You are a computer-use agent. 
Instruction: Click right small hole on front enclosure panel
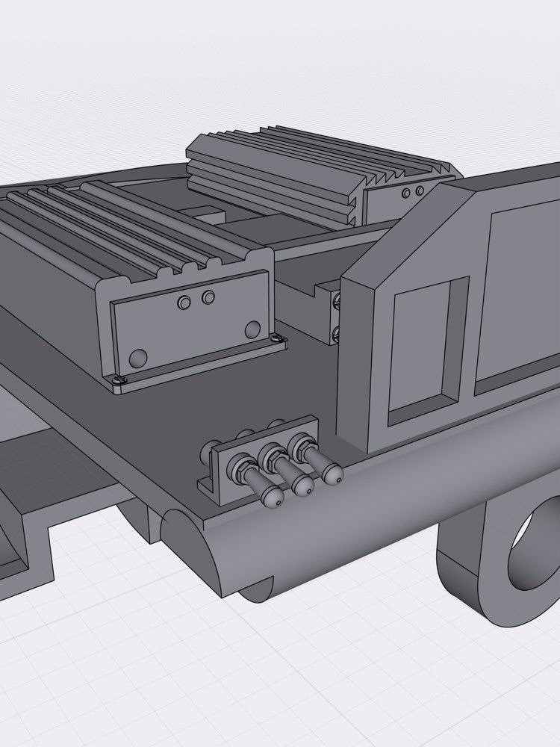(208, 298)
